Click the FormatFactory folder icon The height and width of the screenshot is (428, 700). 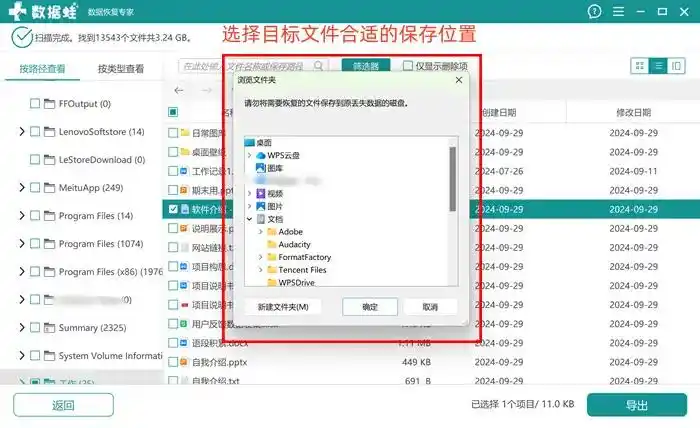tap(271, 257)
